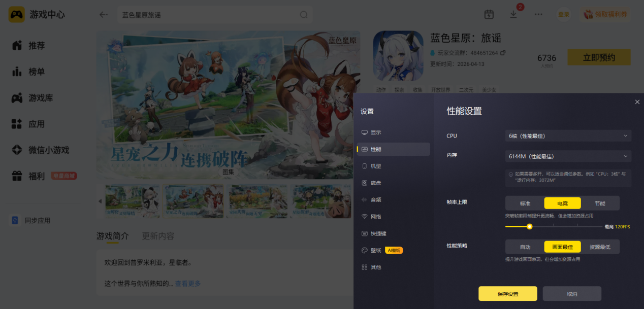Click the info hint icon under 内存
This screenshot has height=309, width=644.
point(511,174)
